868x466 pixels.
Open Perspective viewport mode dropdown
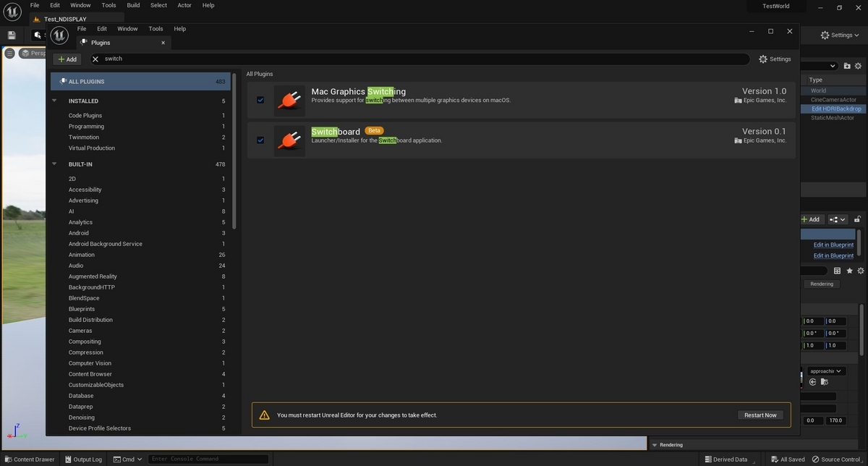click(x=34, y=53)
